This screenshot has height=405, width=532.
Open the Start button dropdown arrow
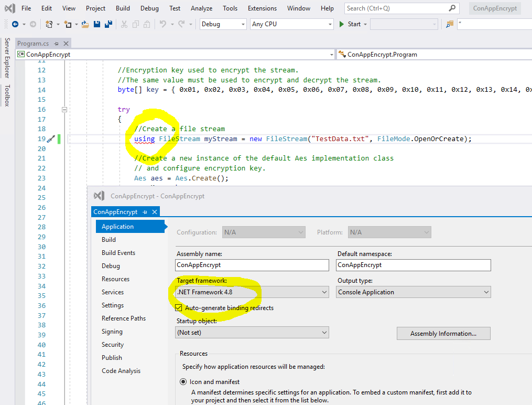coord(365,24)
